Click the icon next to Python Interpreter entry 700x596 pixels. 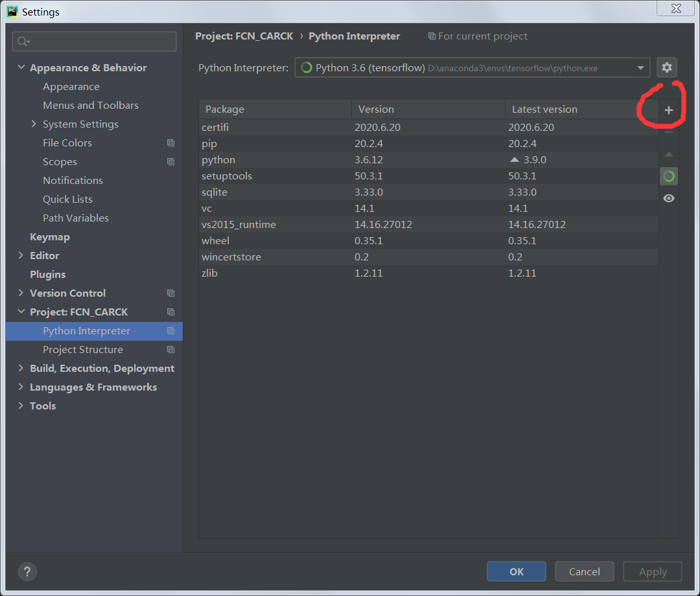(171, 330)
